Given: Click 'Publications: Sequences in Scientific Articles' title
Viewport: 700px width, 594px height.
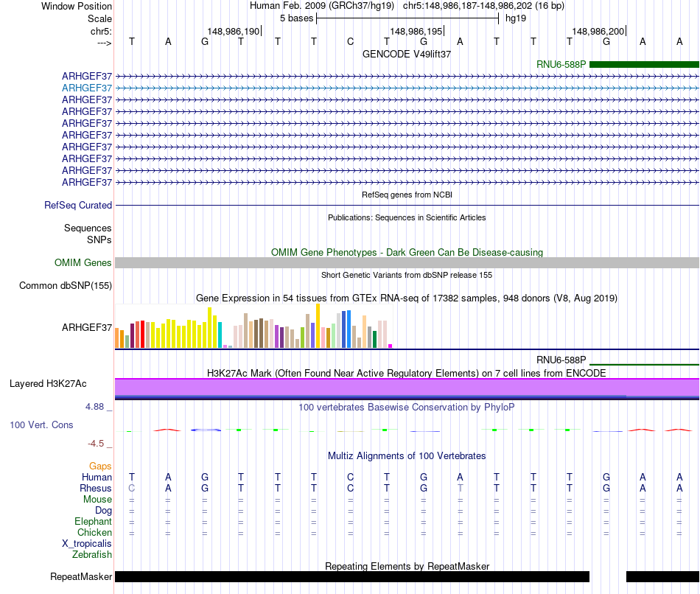Looking at the screenshot, I should (x=407, y=217).
